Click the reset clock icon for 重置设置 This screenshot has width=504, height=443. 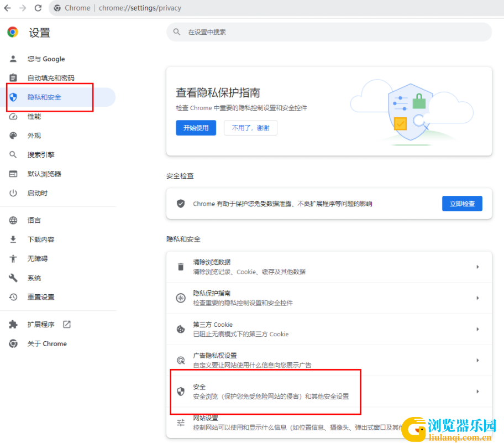(x=13, y=297)
